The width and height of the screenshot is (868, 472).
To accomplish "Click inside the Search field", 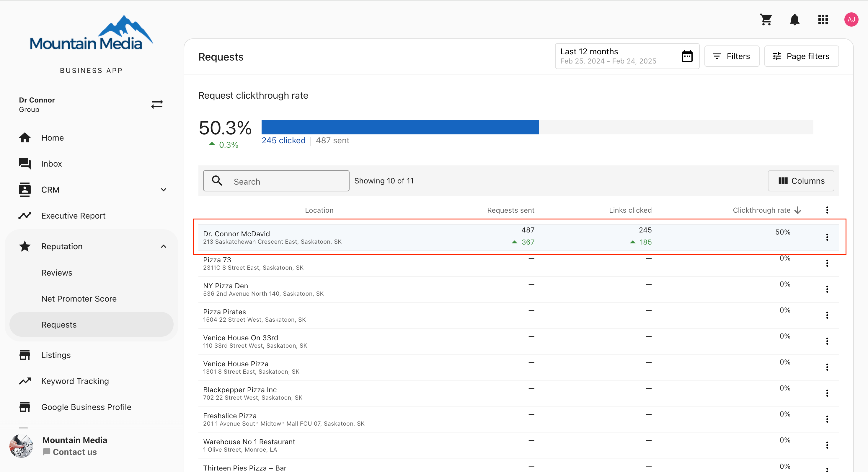I will tap(276, 181).
